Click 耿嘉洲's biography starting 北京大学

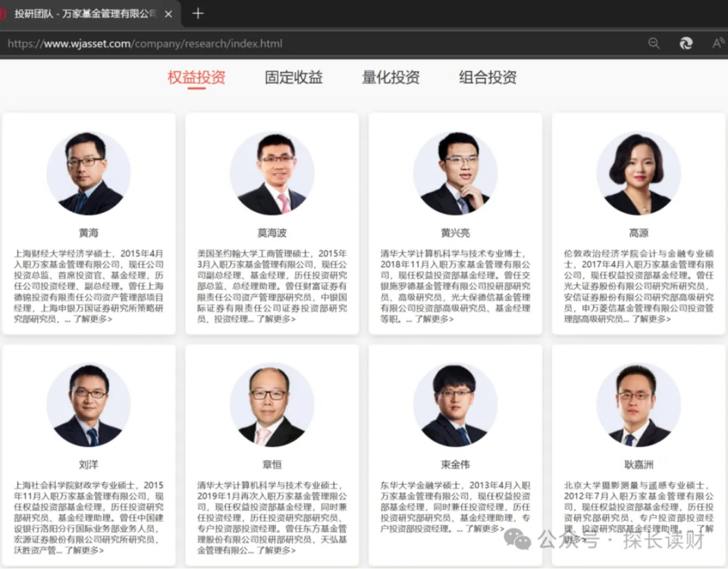point(639,512)
